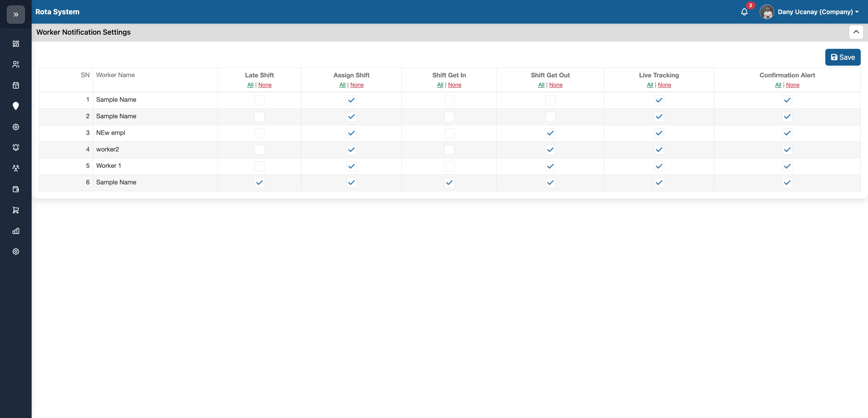Click the user avatar picture
868x418 pixels.
coord(767,12)
